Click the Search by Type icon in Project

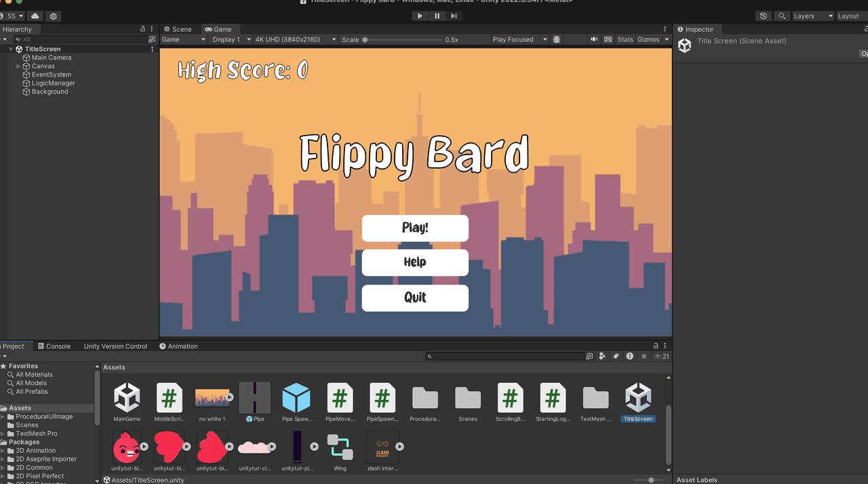pos(602,356)
